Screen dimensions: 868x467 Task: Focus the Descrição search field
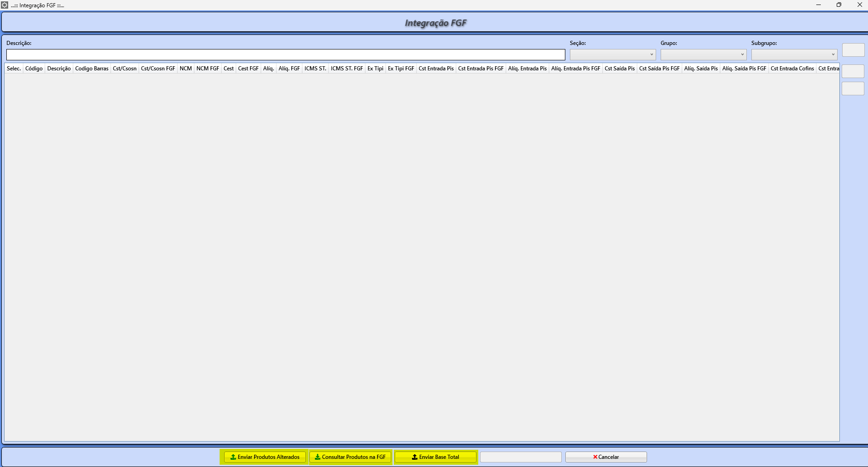(x=285, y=54)
